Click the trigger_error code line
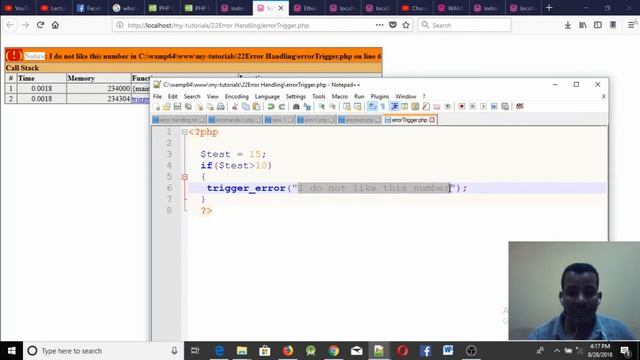This screenshot has width=640, height=360. click(x=337, y=188)
